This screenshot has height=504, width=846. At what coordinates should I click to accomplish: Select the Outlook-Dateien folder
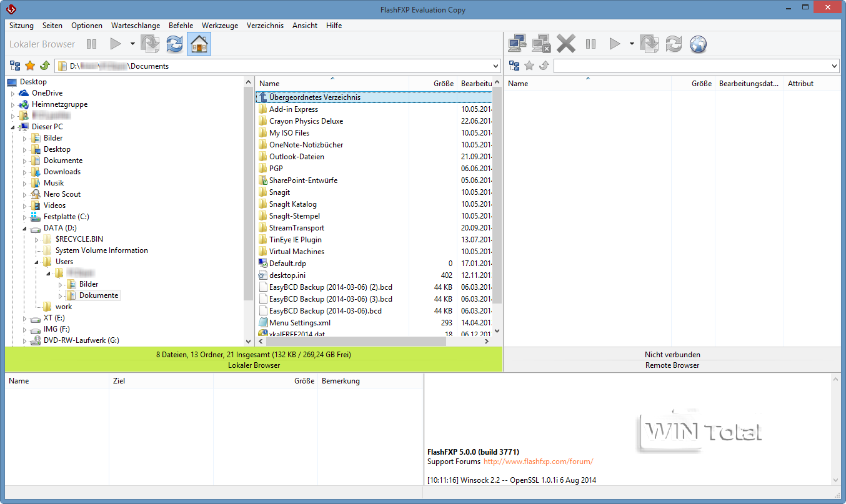(297, 157)
